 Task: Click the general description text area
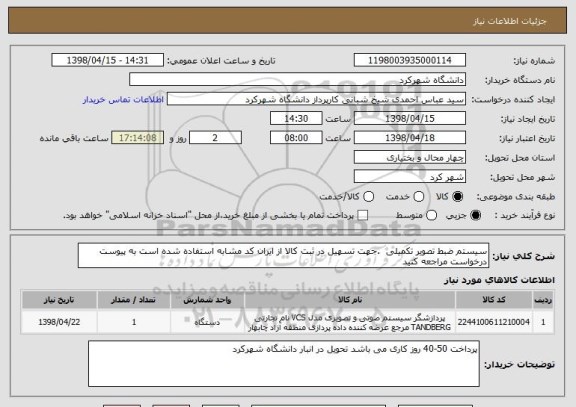[x=283, y=255]
